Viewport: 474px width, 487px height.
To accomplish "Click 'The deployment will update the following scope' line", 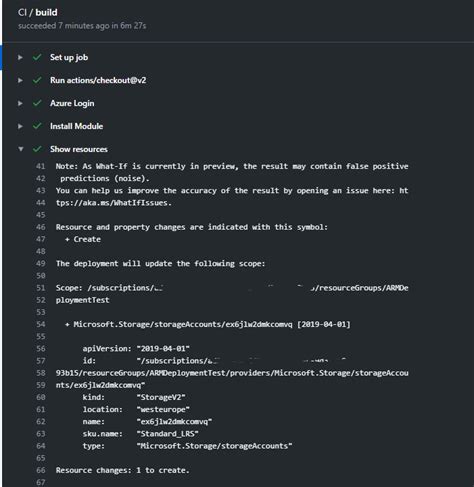I will pyautogui.click(x=161, y=263).
